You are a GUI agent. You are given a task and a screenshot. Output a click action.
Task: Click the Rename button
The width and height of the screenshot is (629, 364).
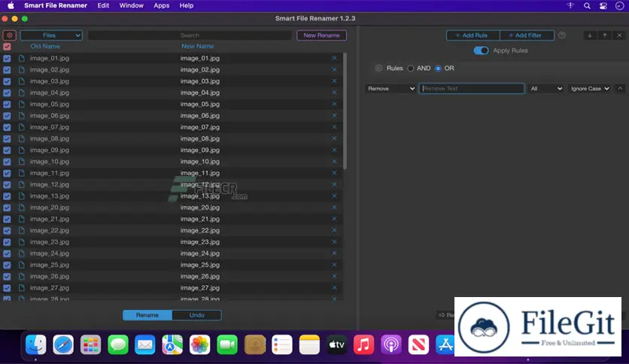pos(147,315)
